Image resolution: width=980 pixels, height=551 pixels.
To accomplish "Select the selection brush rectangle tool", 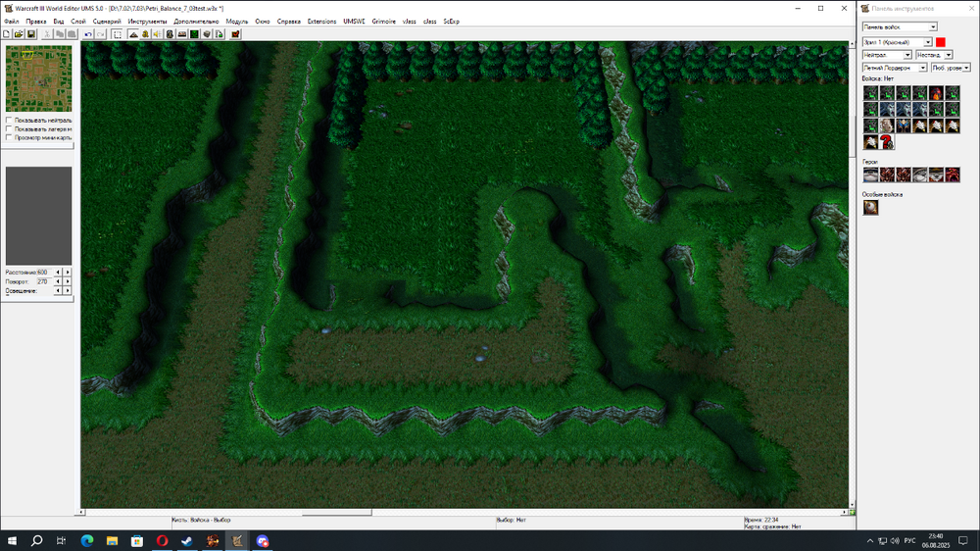I will click(117, 34).
